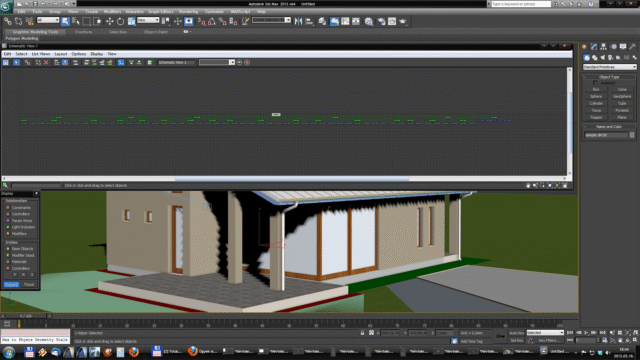
Task: Open the Utilities hammer panel icon
Action: (x=632, y=47)
